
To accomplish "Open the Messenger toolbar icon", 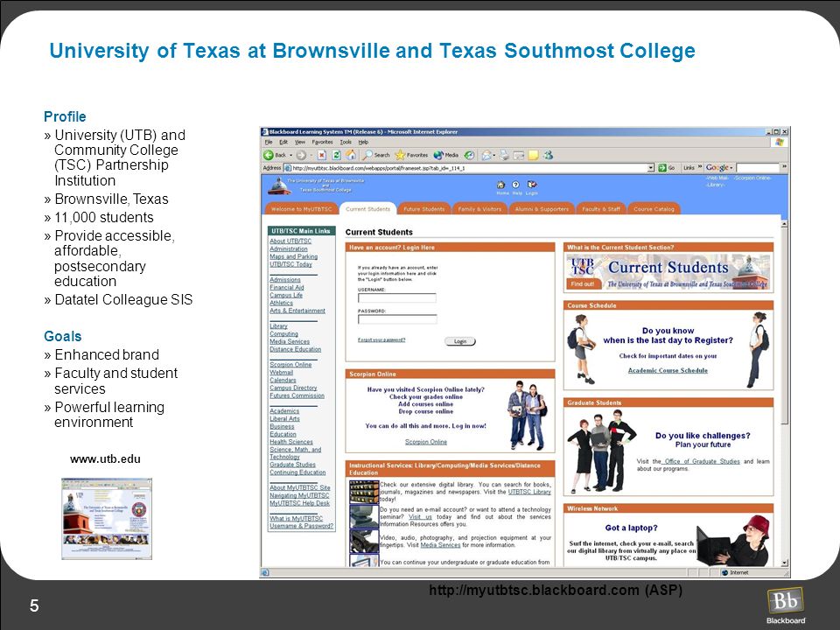I will (548, 155).
